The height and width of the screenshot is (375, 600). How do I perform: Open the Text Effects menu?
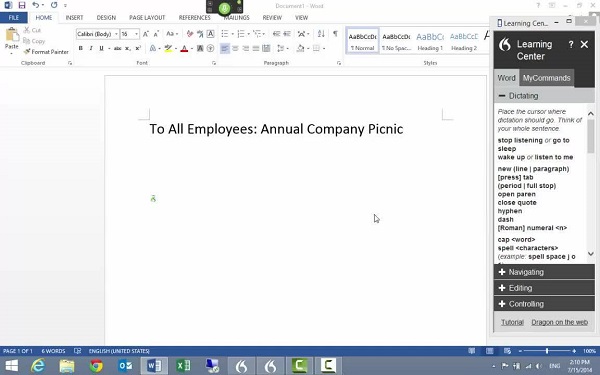point(154,48)
